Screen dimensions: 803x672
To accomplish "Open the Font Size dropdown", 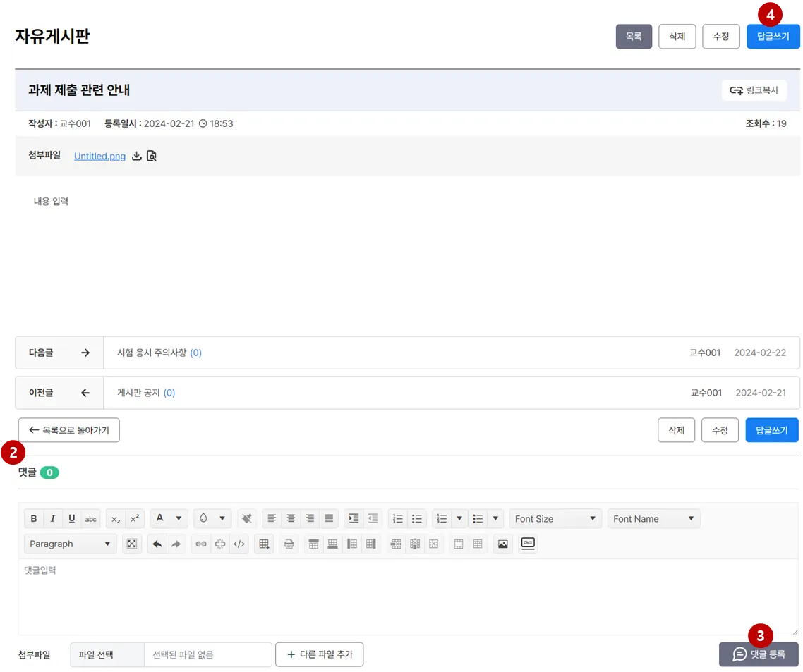I will click(555, 518).
